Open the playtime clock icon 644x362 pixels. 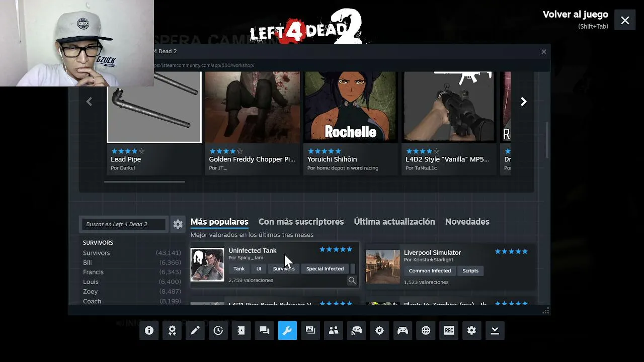point(218,330)
